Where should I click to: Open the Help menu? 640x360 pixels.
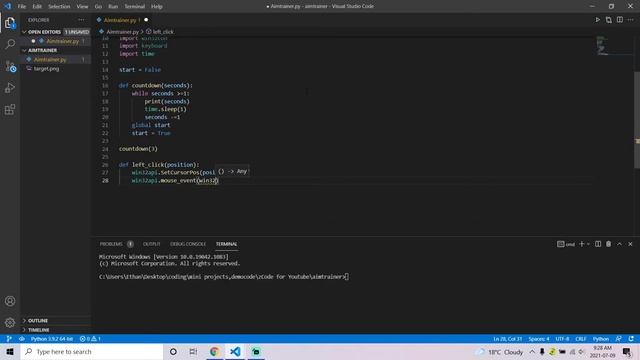coord(157,6)
